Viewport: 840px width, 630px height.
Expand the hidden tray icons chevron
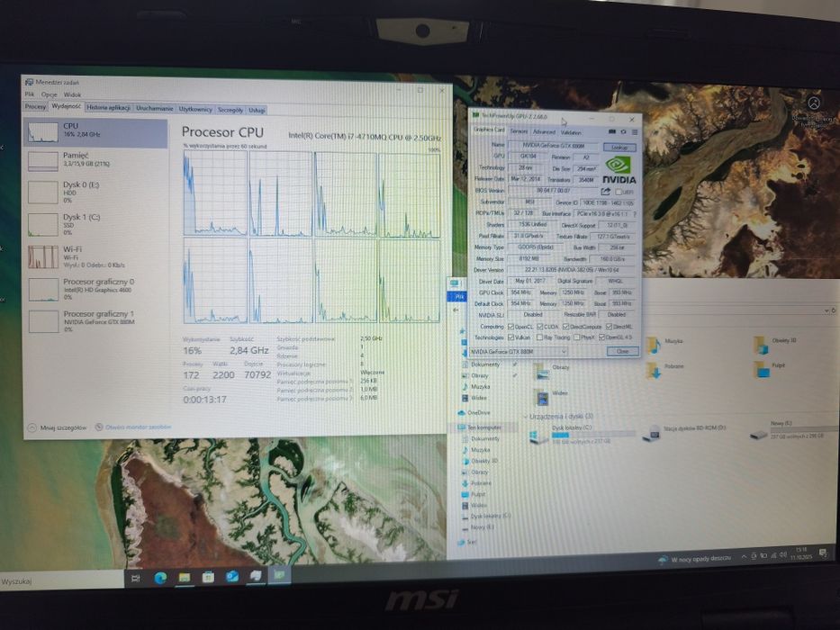coord(744,557)
